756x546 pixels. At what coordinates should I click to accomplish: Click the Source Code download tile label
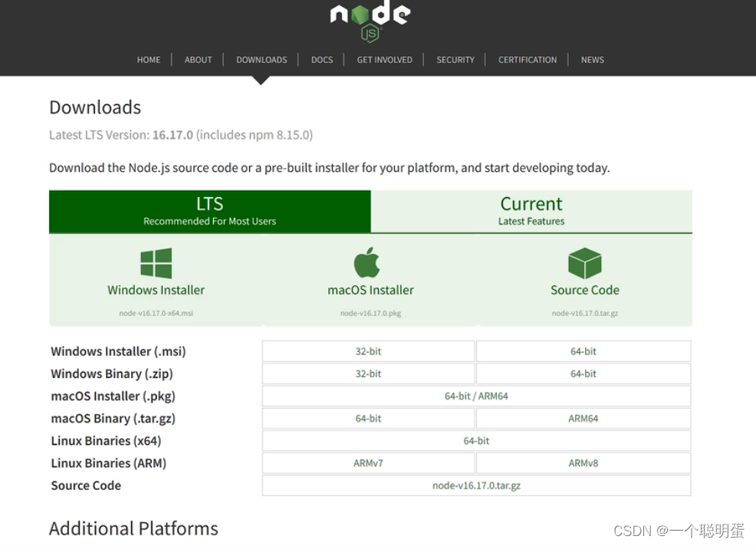pos(585,290)
